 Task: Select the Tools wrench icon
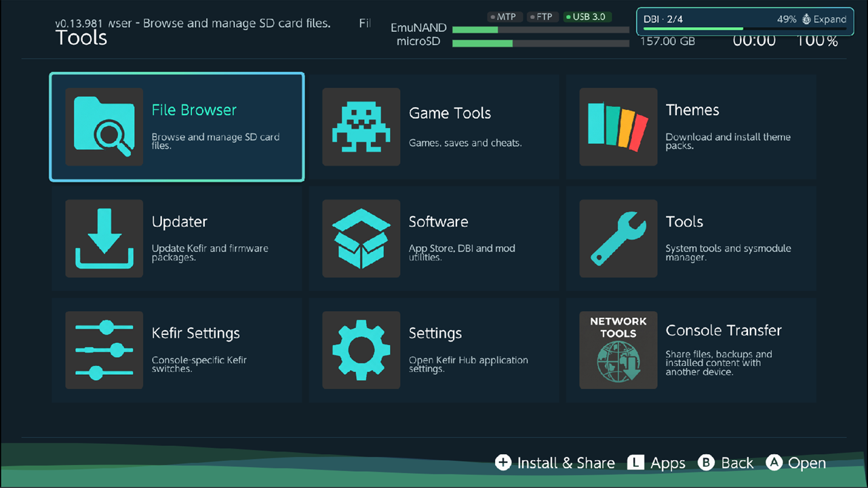(x=618, y=239)
